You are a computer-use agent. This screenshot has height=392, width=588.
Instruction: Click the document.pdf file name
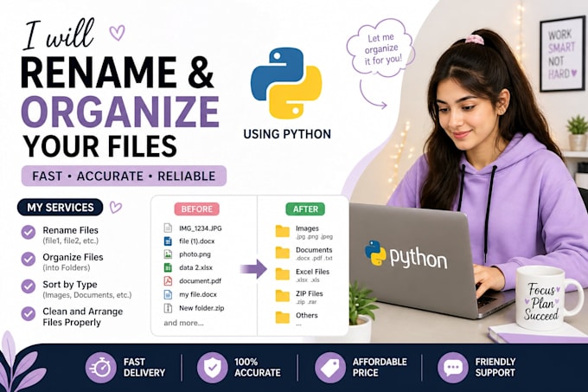point(201,281)
